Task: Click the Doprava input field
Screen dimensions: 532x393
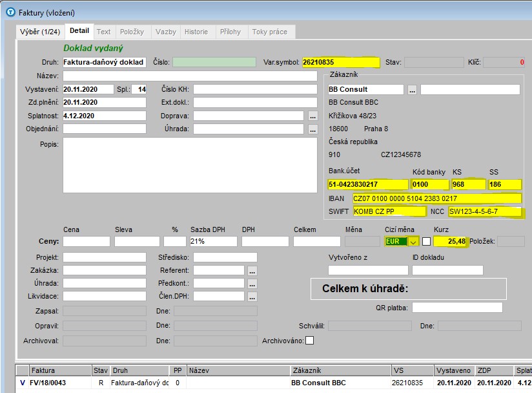Action: (x=249, y=116)
